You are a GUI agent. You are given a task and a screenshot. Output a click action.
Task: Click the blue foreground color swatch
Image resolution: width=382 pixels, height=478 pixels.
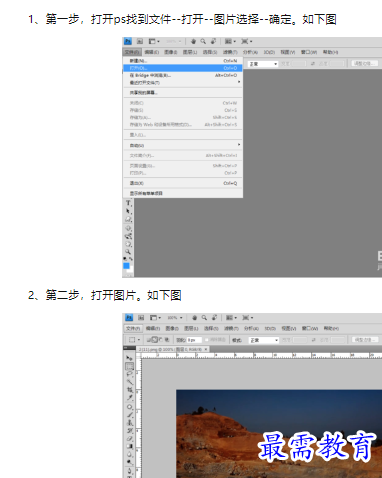(126, 266)
